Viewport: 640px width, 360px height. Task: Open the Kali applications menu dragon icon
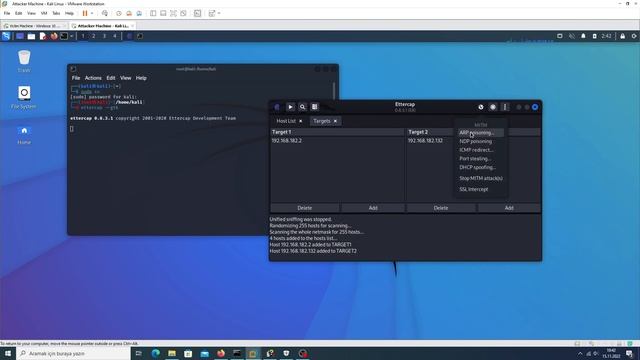tap(6, 36)
